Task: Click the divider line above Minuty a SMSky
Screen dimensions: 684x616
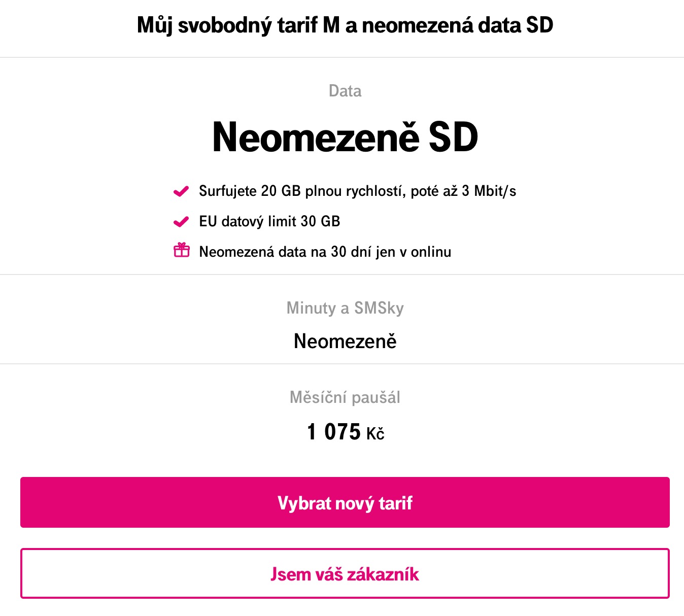Action: (x=342, y=275)
